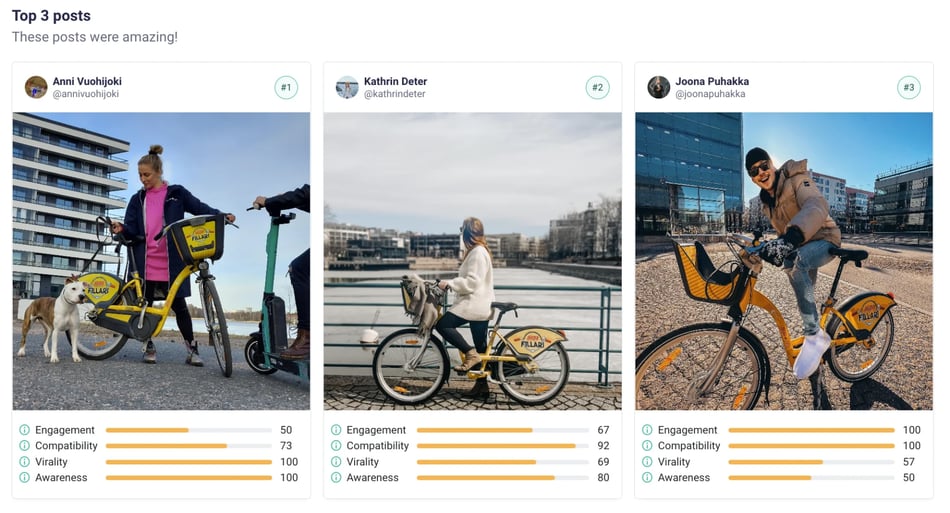Click info icon beside Awareness in Joona's card
The height and width of the screenshot is (513, 950).
coord(647,477)
